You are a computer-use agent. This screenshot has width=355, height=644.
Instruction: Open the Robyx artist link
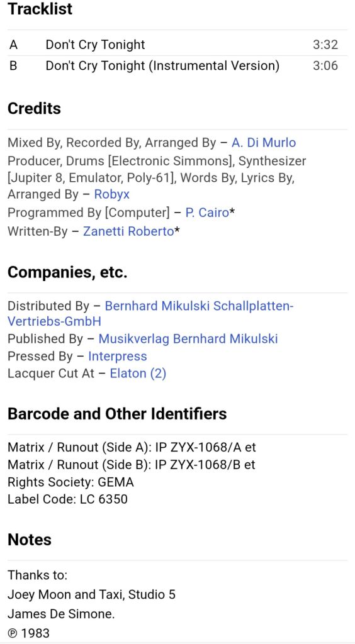point(112,194)
